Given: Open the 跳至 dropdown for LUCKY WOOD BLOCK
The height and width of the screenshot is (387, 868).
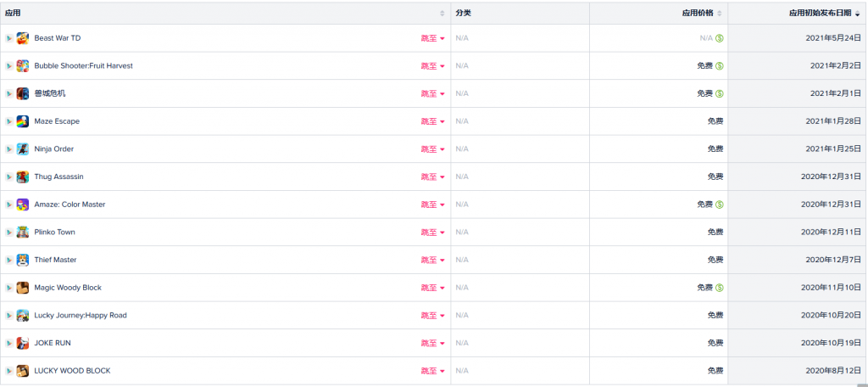Looking at the screenshot, I should (432, 371).
